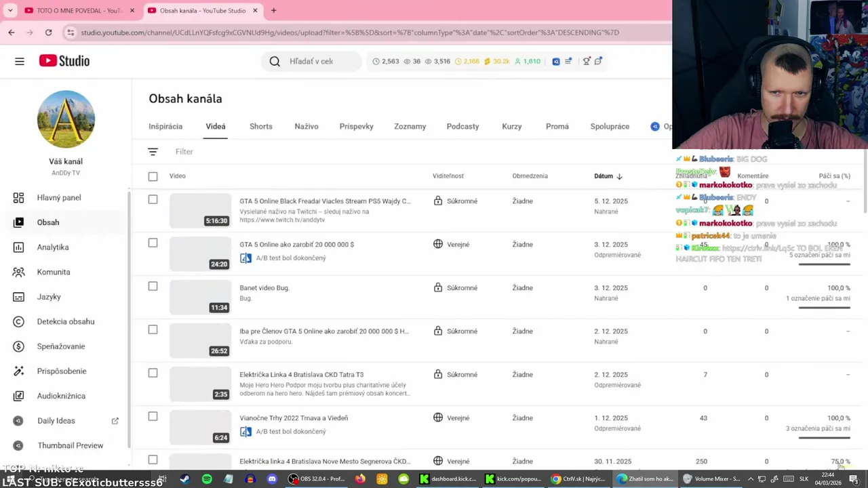
Task: Switch to the Inšpirácia tab
Action: click(165, 127)
